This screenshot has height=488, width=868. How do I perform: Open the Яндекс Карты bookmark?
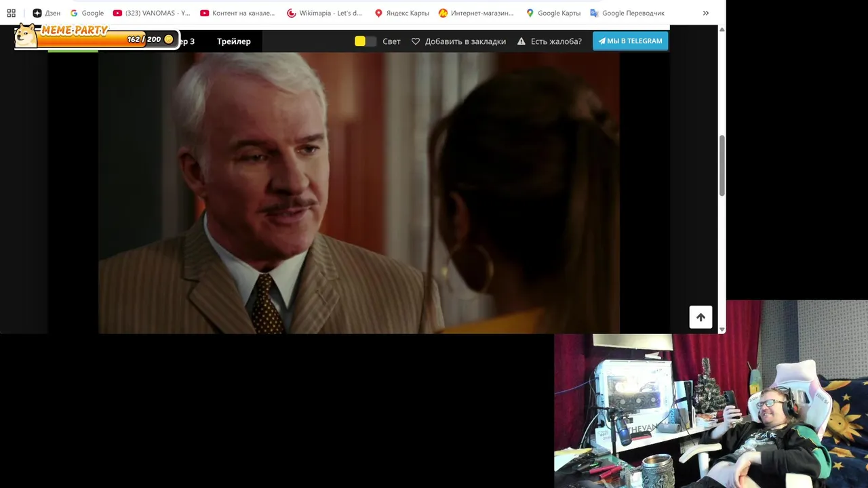coord(401,13)
